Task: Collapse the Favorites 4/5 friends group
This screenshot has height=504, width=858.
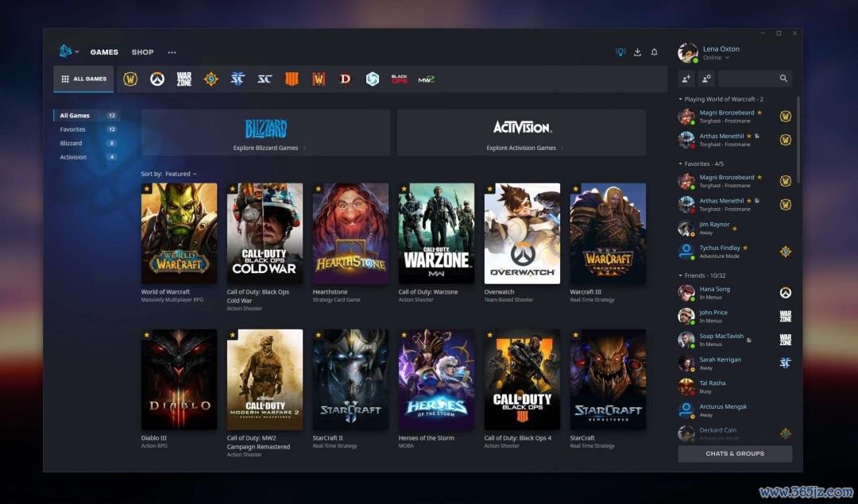Action: (701, 164)
